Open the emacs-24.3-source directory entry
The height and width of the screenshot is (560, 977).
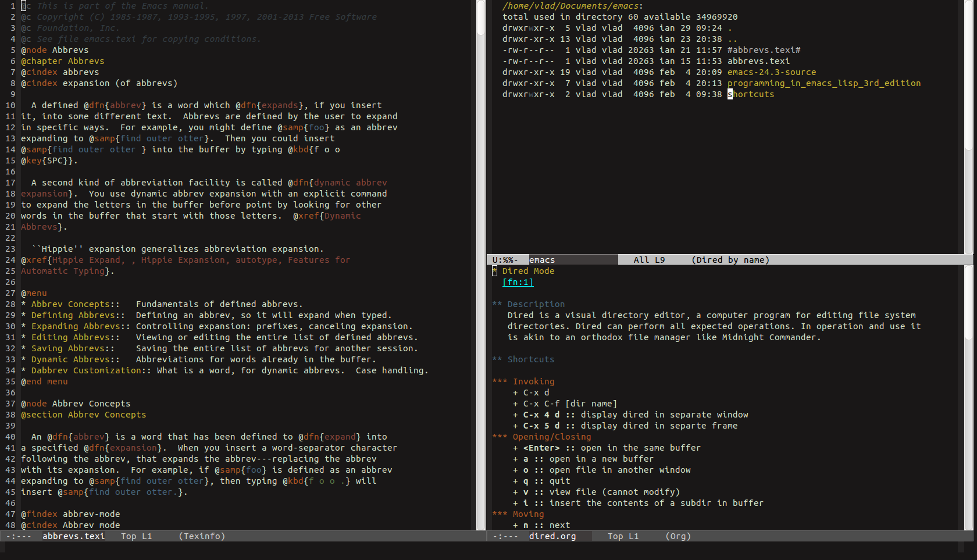click(772, 72)
